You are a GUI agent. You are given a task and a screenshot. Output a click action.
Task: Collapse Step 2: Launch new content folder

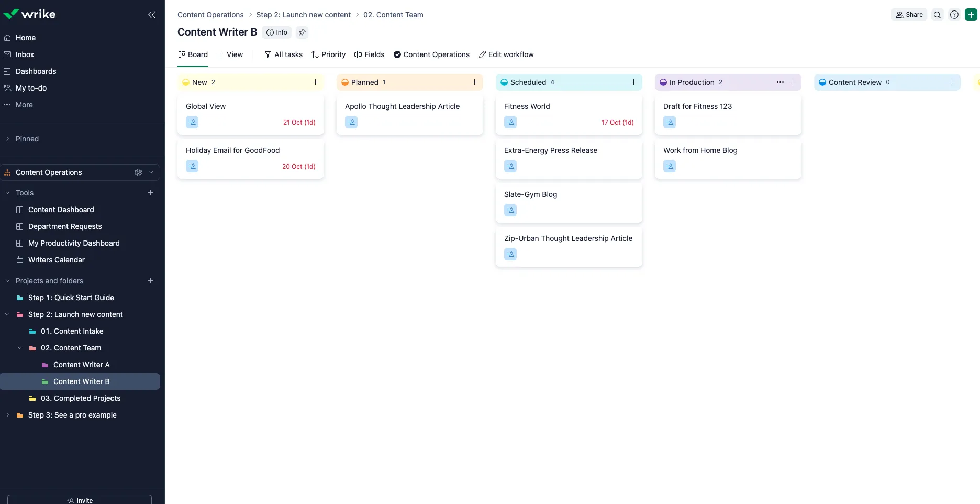tap(7, 314)
